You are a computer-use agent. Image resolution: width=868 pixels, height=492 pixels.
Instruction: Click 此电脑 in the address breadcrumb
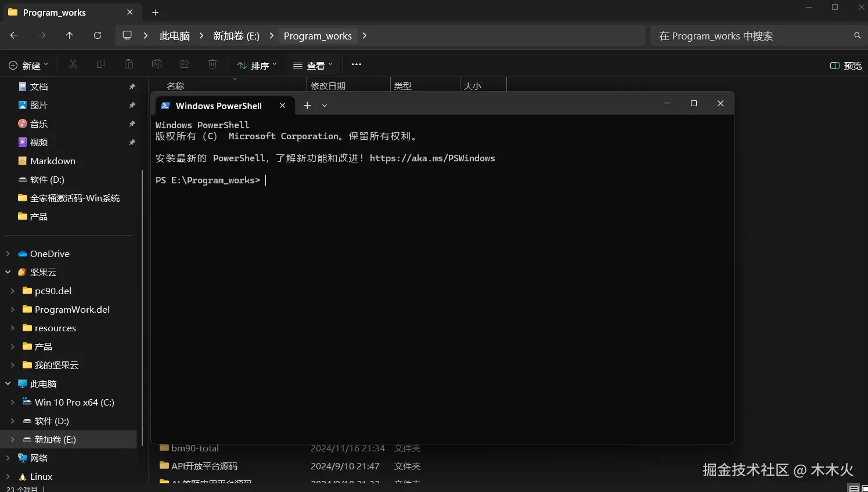[x=175, y=36]
